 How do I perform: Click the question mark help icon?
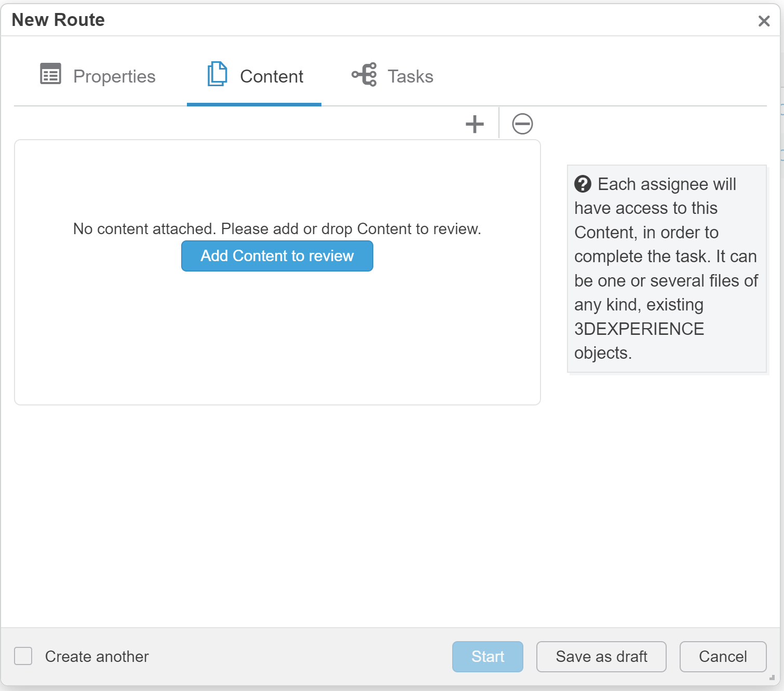pos(583,184)
